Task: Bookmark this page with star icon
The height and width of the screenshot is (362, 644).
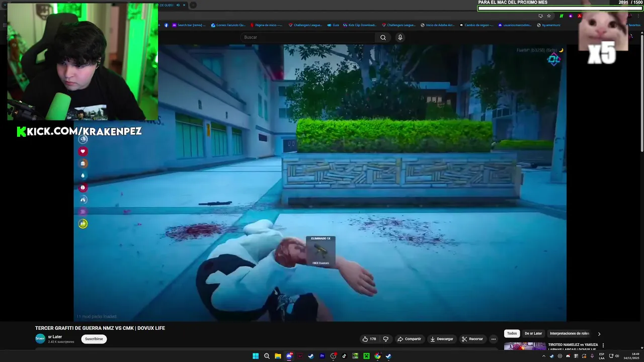Action: [549, 16]
